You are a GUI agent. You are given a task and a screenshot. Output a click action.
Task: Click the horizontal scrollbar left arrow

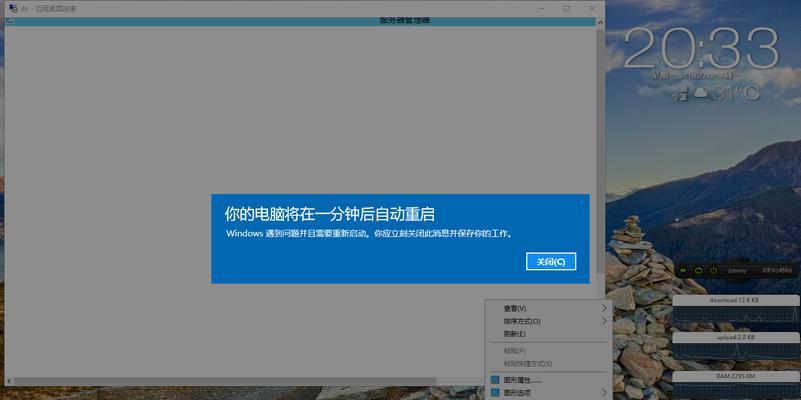pyautogui.click(x=9, y=381)
